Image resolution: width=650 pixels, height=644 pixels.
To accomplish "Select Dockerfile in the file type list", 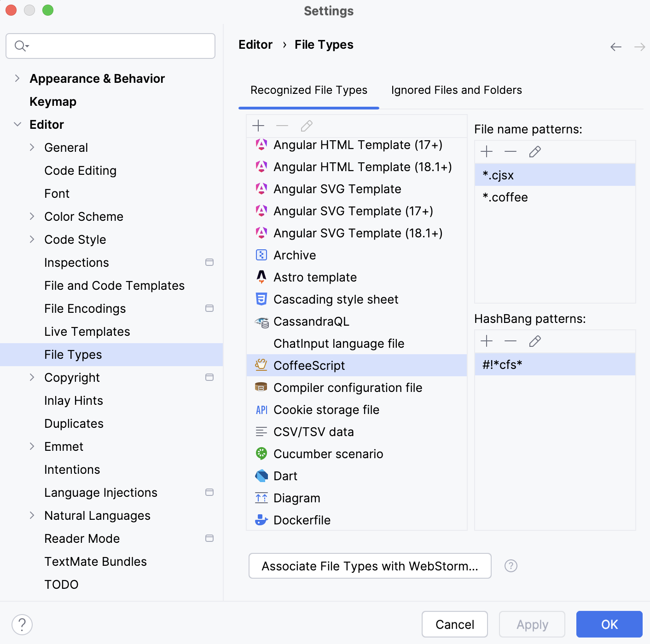I will click(x=302, y=520).
